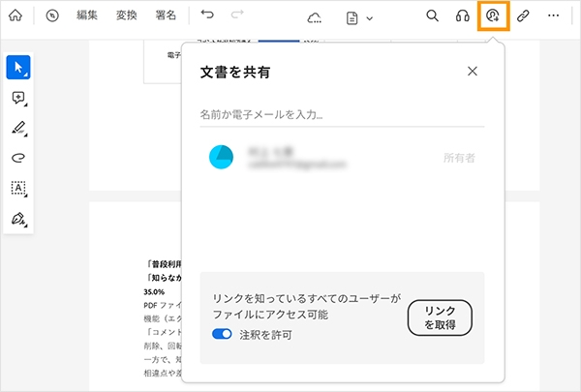
Task: Select the freehand draw tool
Action: pyautogui.click(x=18, y=158)
